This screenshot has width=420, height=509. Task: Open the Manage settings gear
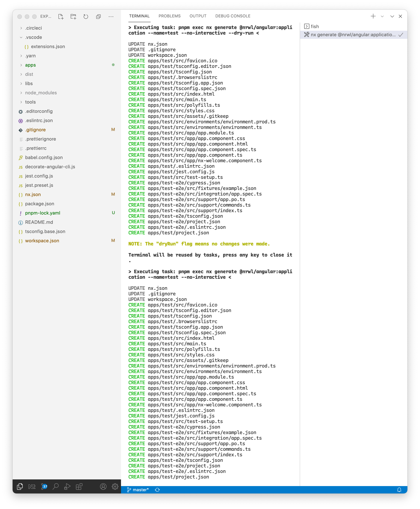click(x=115, y=486)
